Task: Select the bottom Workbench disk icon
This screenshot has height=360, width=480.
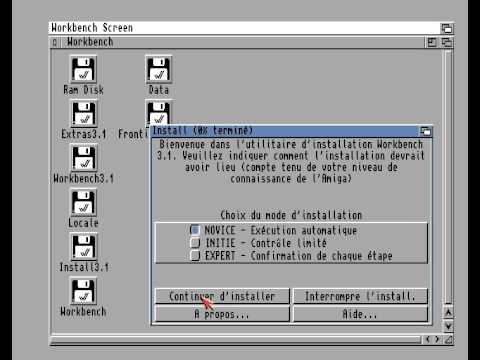Action: [x=83, y=291]
